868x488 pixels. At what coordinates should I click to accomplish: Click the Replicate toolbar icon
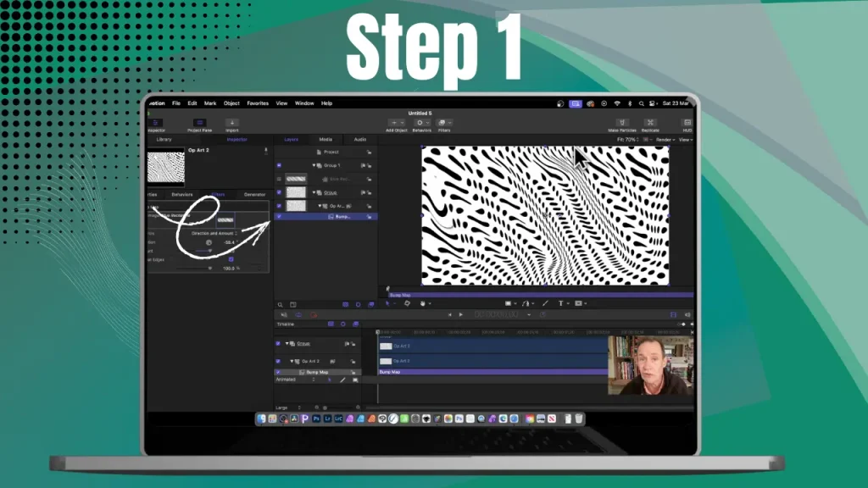[x=650, y=122]
